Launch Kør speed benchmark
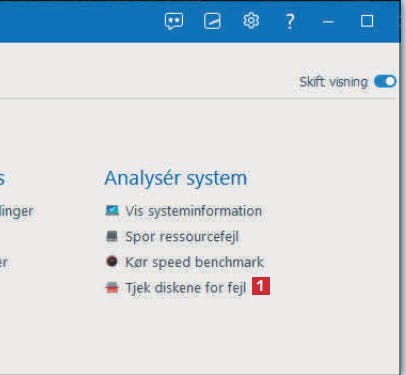This screenshot has width=406, height=375. point(194,262)
